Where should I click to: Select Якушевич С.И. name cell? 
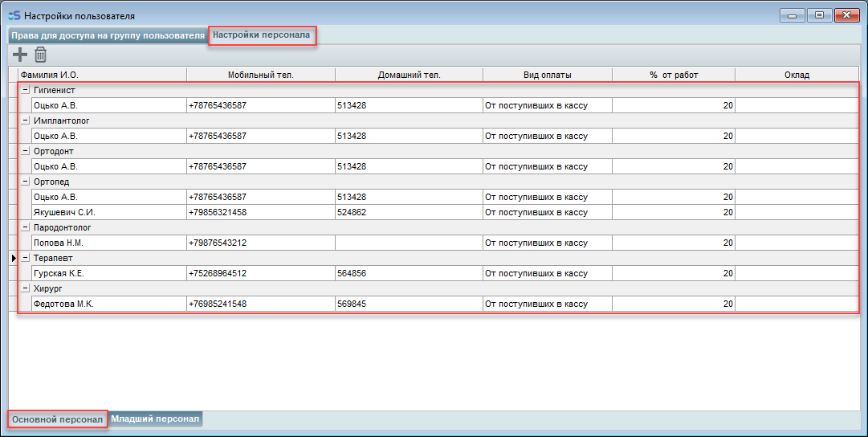[x=108, y=212]
